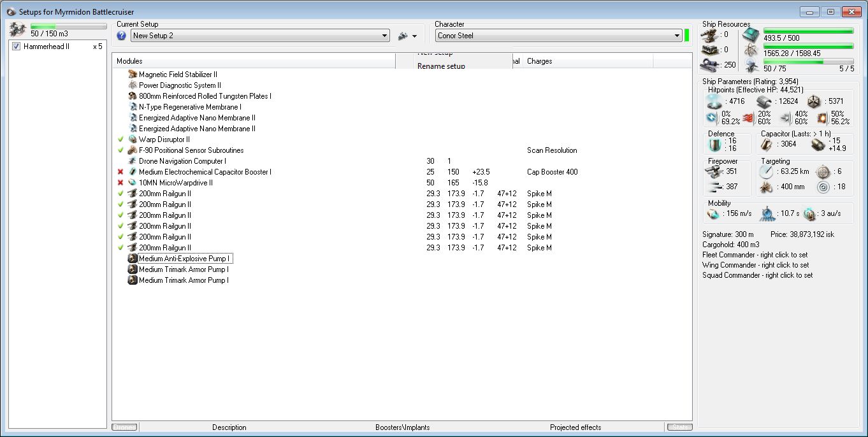Select the Medium Anti-Explosive Pump I row
The width and height of the screenshot is (868, 437).
point(185,259)
